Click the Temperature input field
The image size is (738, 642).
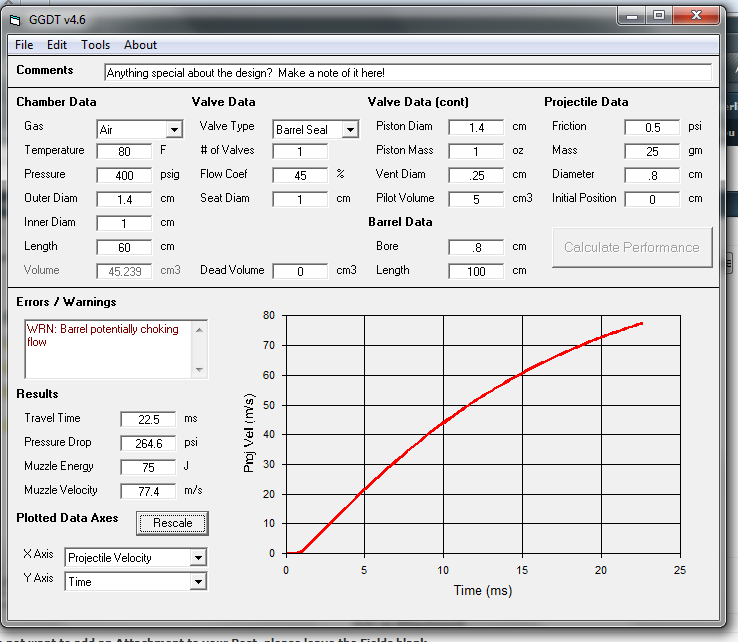(x=124, y=151)
